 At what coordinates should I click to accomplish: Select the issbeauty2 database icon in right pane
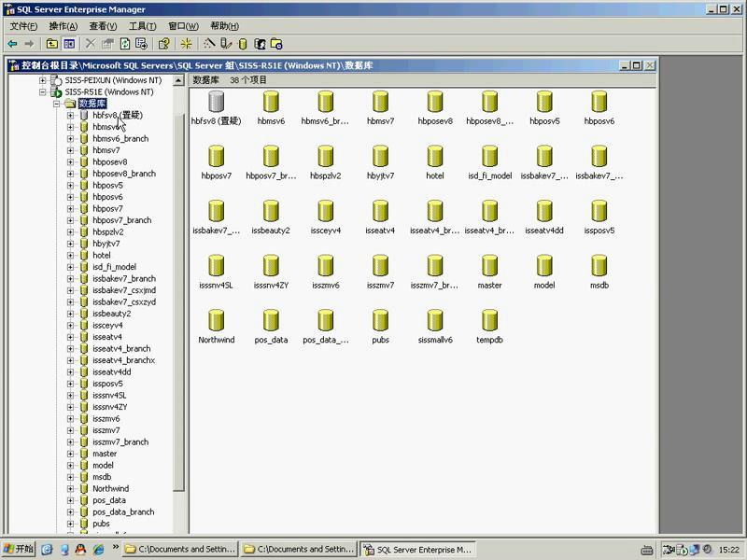tap(271, 211)
